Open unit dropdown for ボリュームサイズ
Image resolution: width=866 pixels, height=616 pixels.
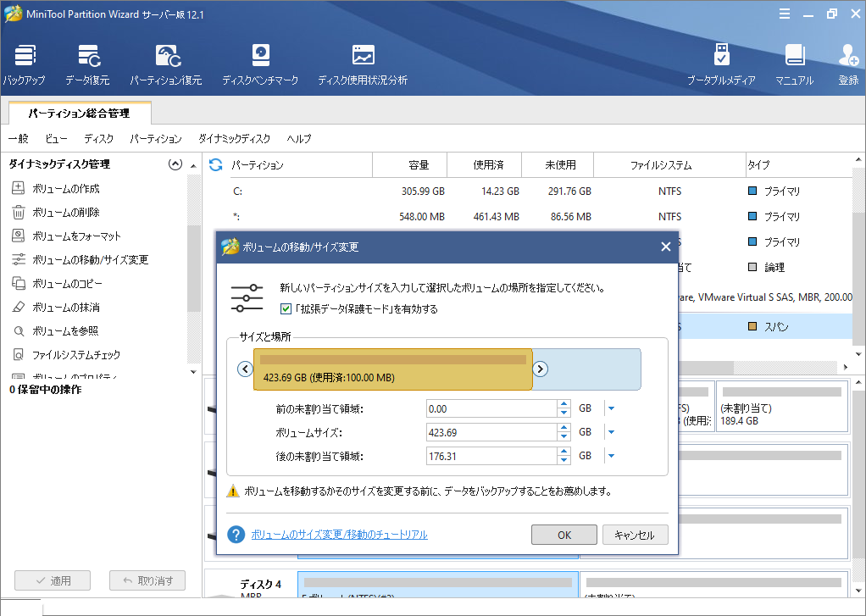coord(610,432)
